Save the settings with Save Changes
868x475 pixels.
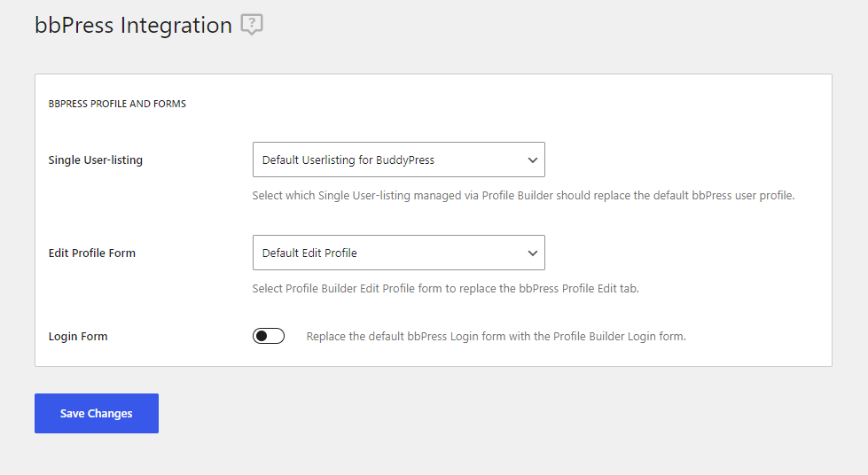coord(97,414)
